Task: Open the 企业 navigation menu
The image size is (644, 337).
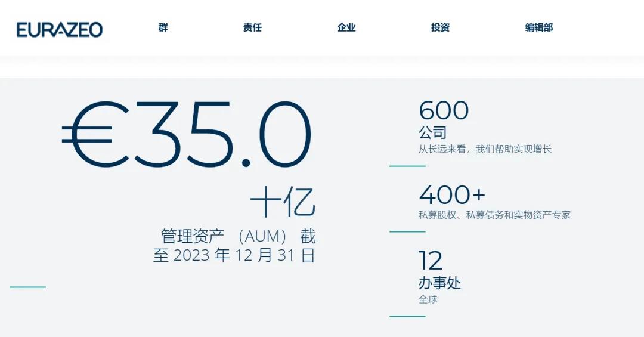Action: point(346,27)
